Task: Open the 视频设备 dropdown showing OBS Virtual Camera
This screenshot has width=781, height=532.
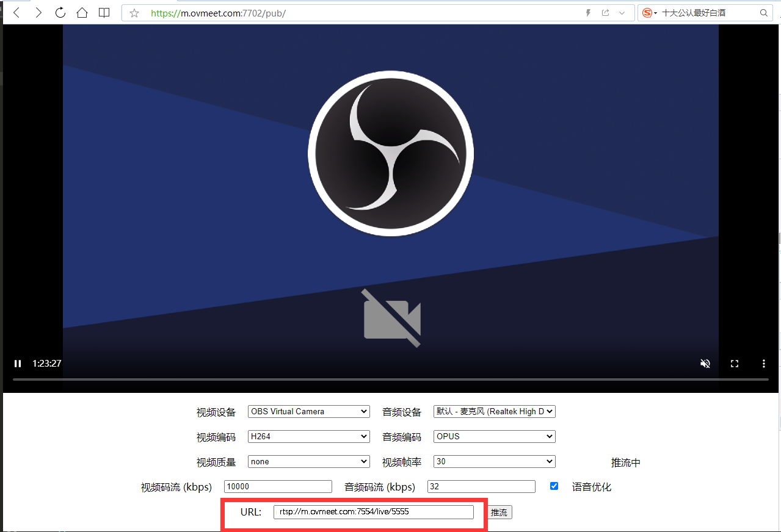Action: point(308,411)
